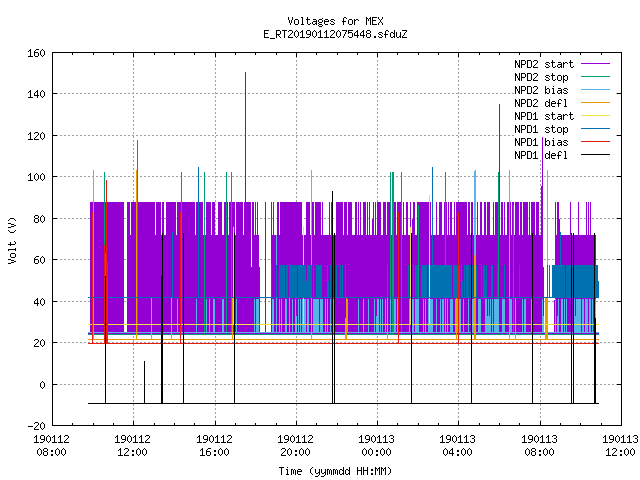Viewport: 640px width, 480px height.
Task: Click the yellow NPD1 start legend line
Action: (595, 116)
